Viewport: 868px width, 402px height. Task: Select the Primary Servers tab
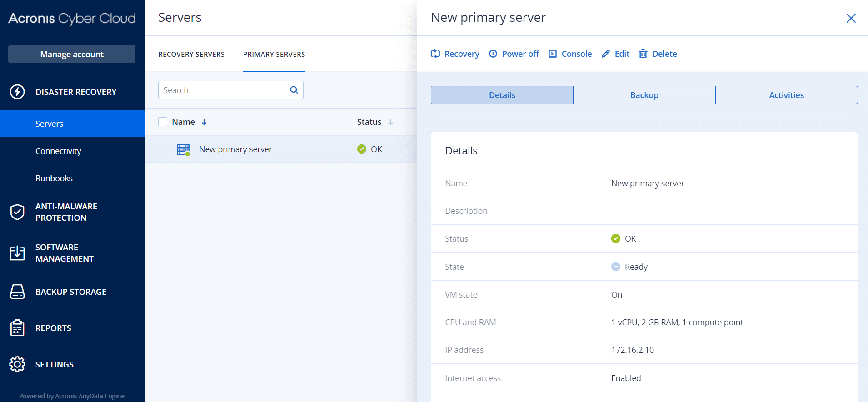(274, 54)
